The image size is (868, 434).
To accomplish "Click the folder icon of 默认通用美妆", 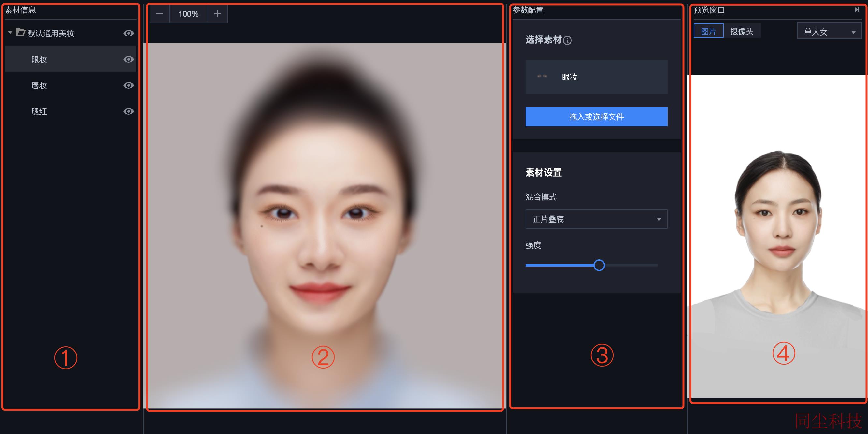I will (x=21, y=32).
